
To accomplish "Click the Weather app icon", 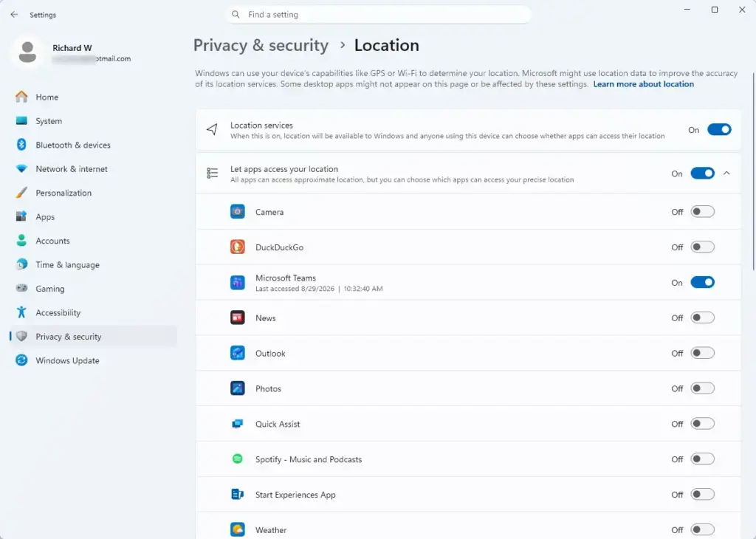I will 237,529.
